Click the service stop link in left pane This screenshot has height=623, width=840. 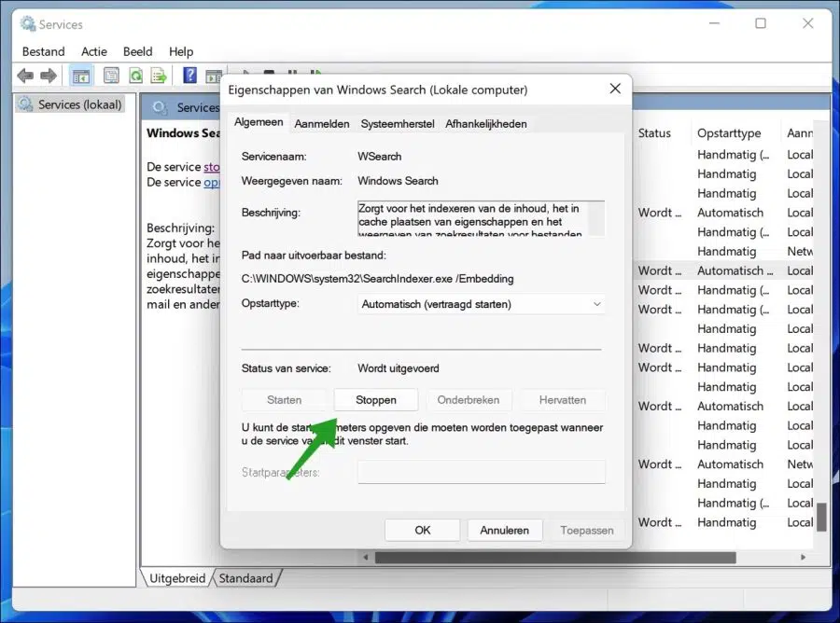tap(211, 167)
